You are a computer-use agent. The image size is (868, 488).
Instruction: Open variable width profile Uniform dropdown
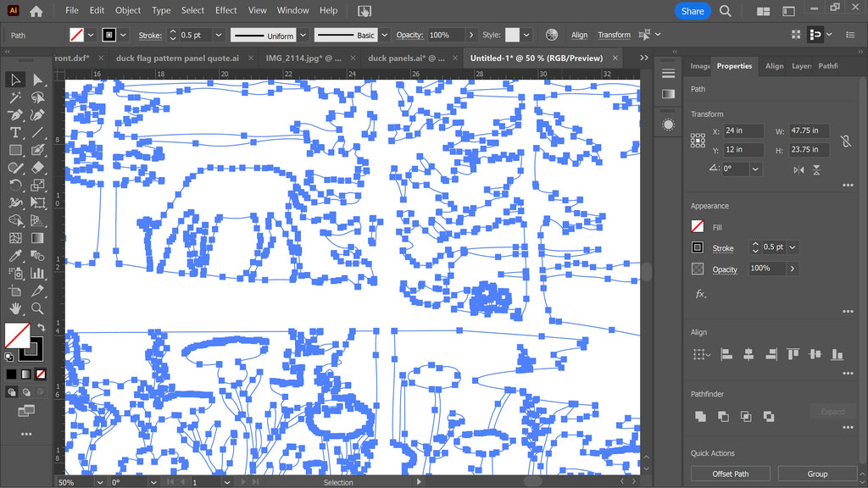pos(303,35)
